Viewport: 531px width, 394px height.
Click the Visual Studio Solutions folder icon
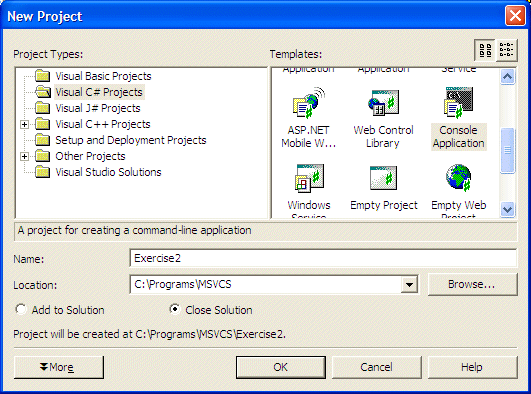[x=43, y=172]
